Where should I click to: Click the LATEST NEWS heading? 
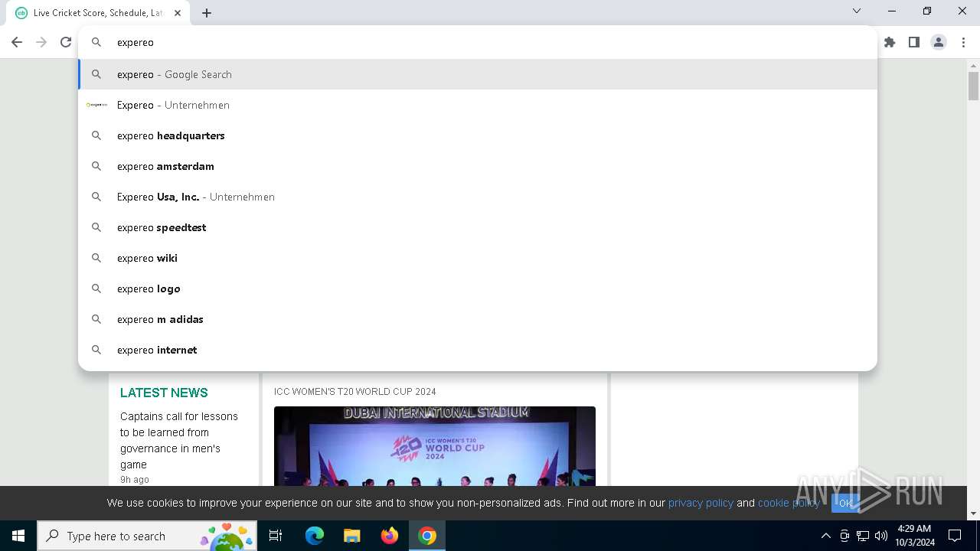[164, 393]
